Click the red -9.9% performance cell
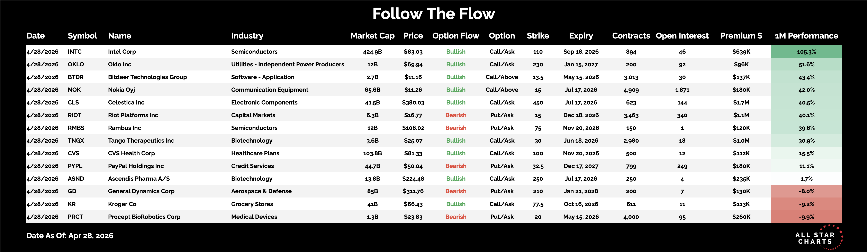Screen dimensions: 868x252 coord(806,217)
